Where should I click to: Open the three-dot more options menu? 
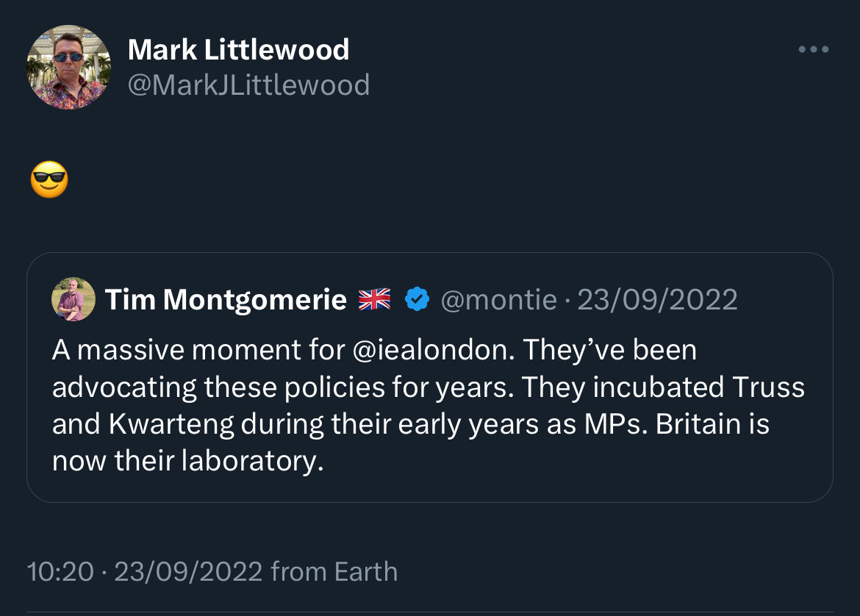tap(814, 50)
